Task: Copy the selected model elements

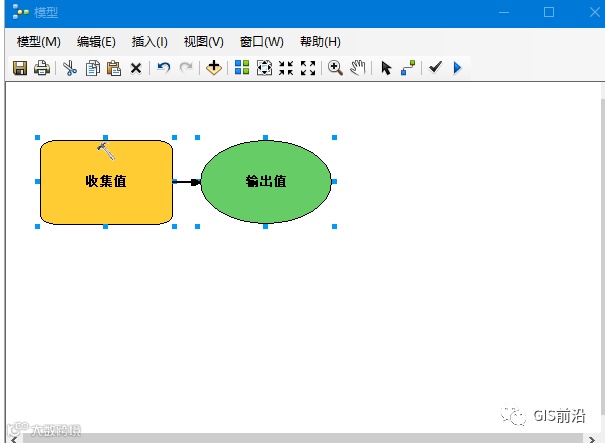Action: [93, 68]
